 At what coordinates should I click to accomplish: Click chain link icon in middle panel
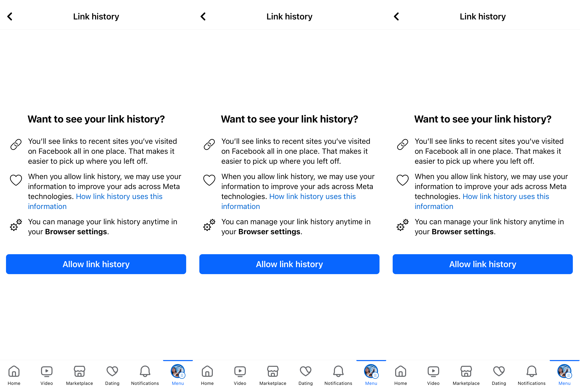(x=209, y=144)
